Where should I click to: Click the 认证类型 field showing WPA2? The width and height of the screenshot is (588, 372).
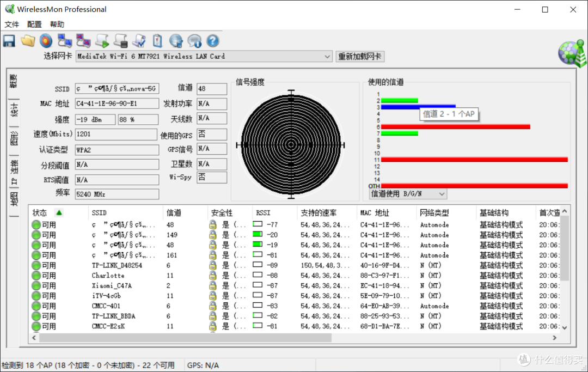point(117,150)
